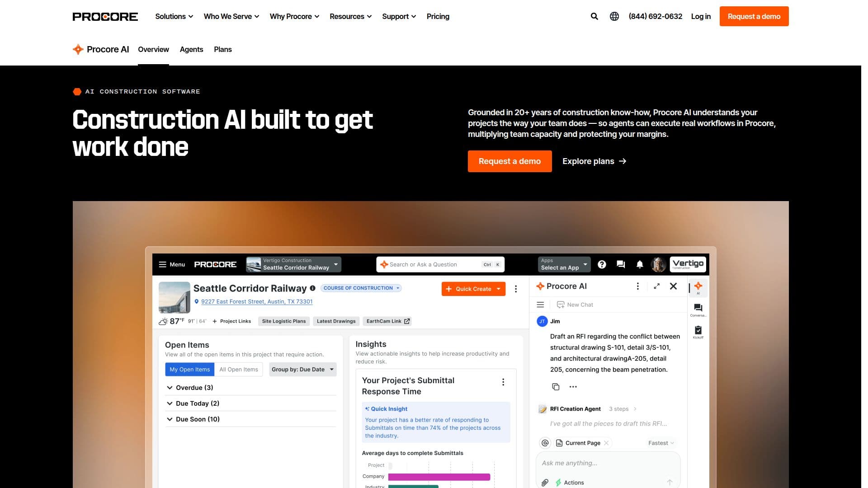Click the Vertigo company logo
This screenshot has width=868, height=488.
(688, 264)
